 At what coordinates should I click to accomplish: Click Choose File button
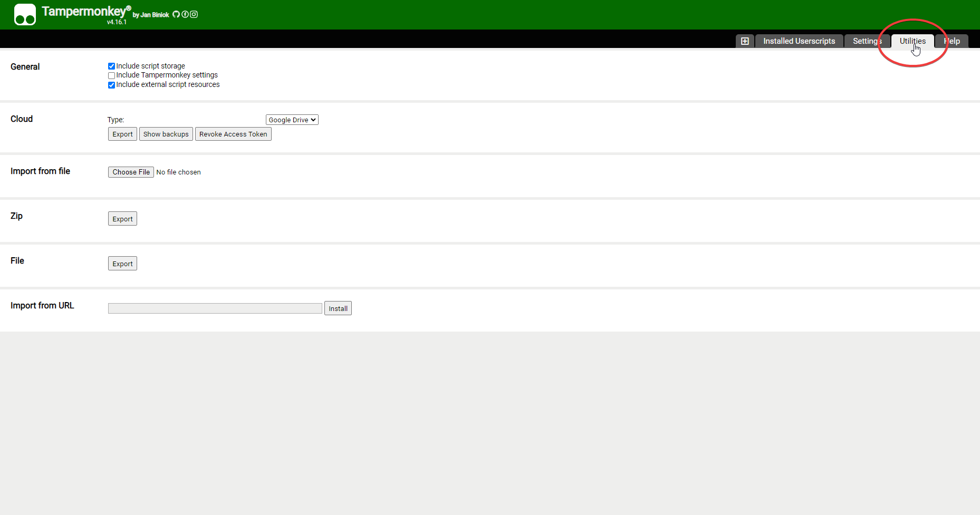pos(131,172)
